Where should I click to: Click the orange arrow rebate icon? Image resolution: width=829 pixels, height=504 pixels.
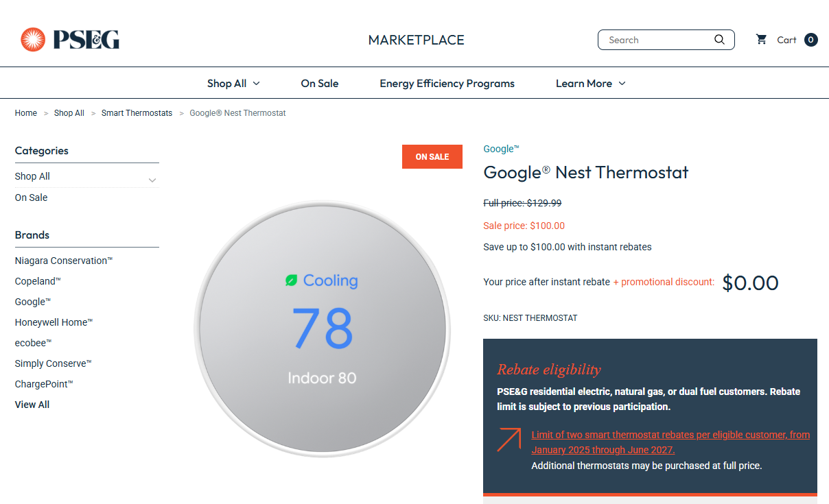(x=509, y=440)
